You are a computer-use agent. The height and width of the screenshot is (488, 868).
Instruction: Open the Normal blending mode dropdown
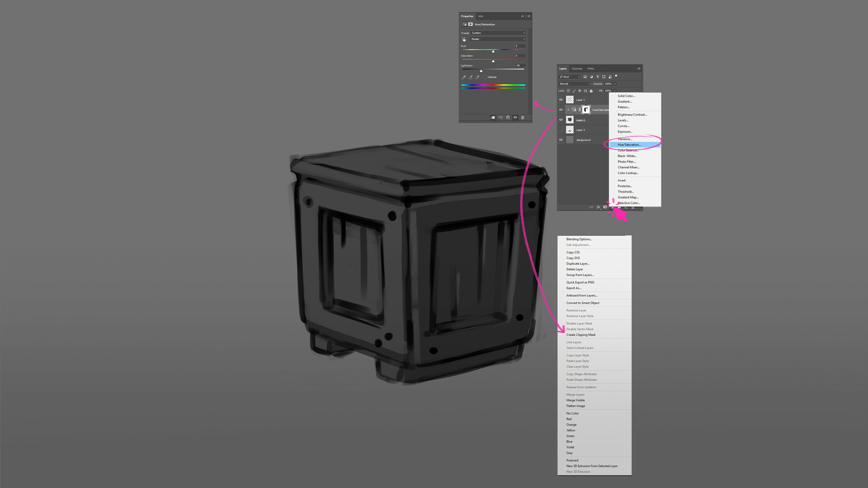(574, 84)
